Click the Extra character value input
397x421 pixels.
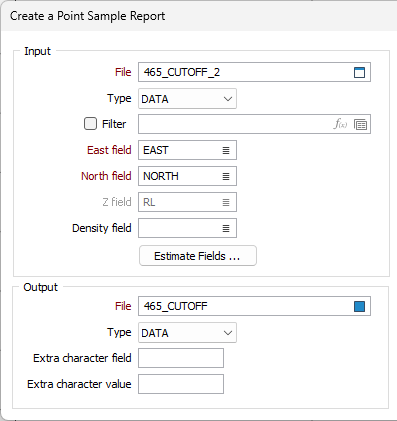pos(181,384)
